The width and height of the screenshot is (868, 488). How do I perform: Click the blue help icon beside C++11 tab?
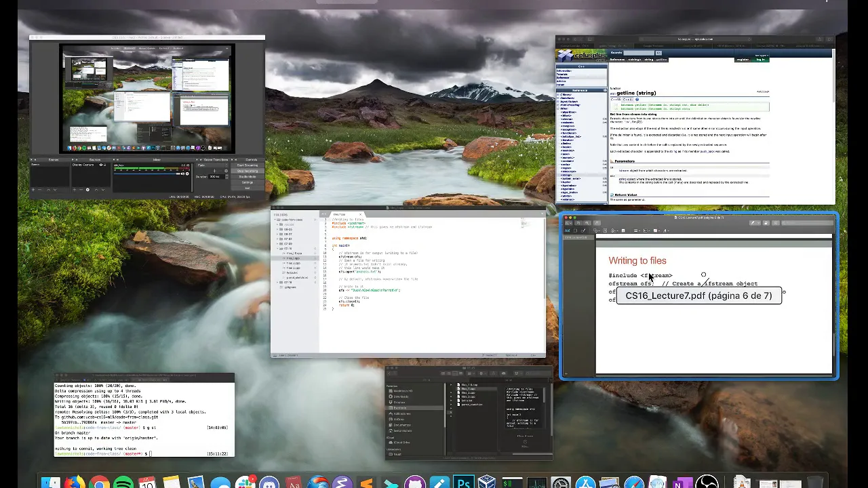[x=637, y=100]
